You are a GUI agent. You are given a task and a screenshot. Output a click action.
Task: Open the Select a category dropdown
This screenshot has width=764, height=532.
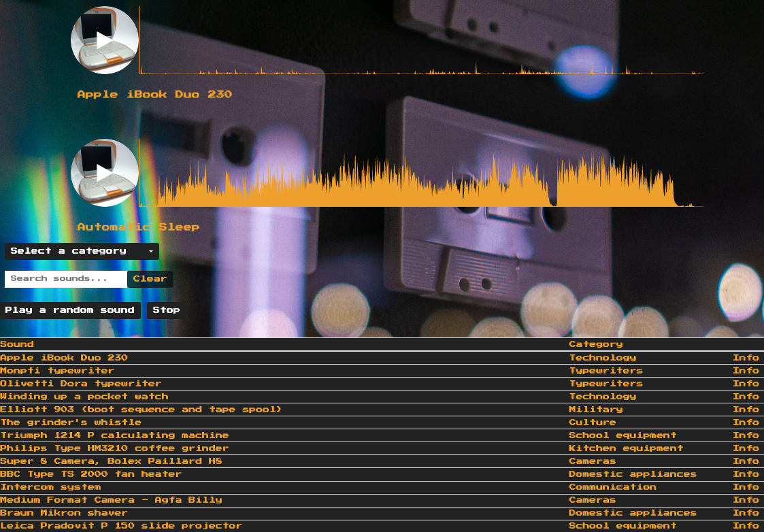pos(82,252)
